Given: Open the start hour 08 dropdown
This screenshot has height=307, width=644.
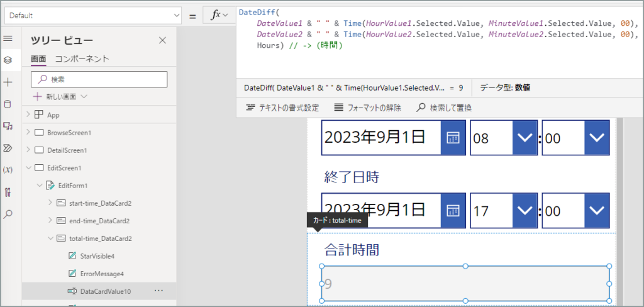Looking at the screenshot, I should point(525,138).
